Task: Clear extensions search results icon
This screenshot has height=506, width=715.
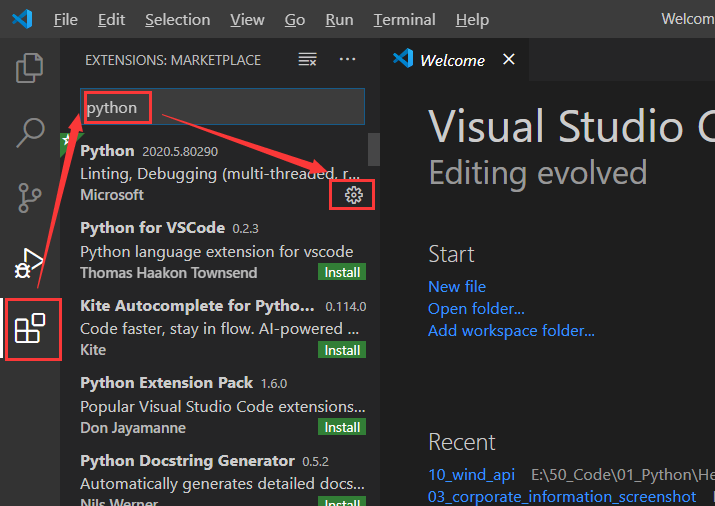Action: coord(307,60)
